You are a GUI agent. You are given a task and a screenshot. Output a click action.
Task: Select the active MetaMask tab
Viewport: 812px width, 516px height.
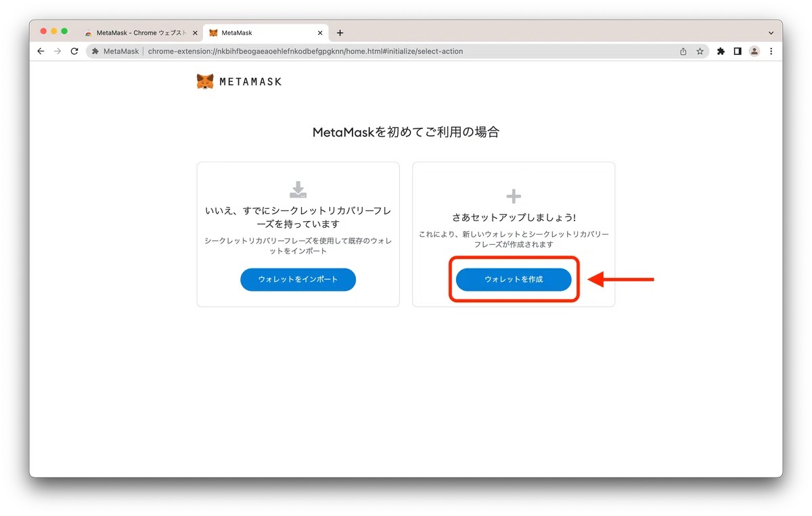click(x=265, y=33)
